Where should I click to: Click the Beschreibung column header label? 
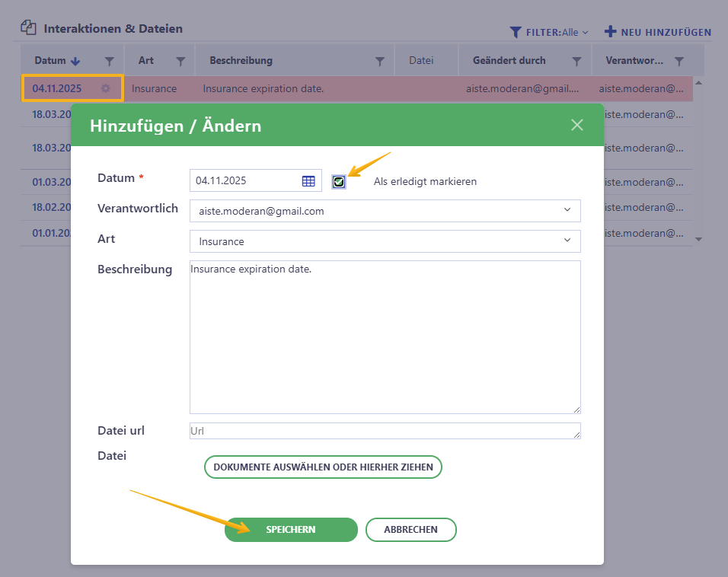(241, 60)
